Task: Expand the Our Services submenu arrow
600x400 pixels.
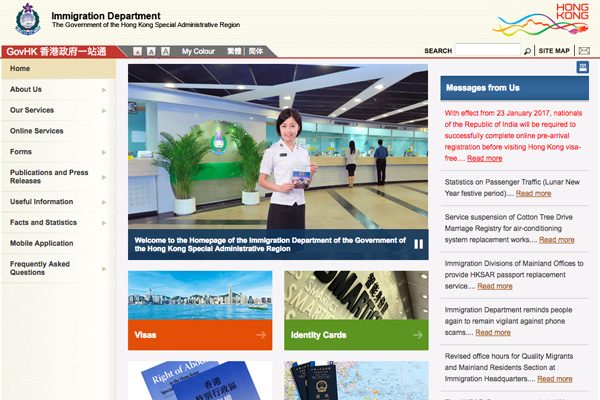Action: 104,111
